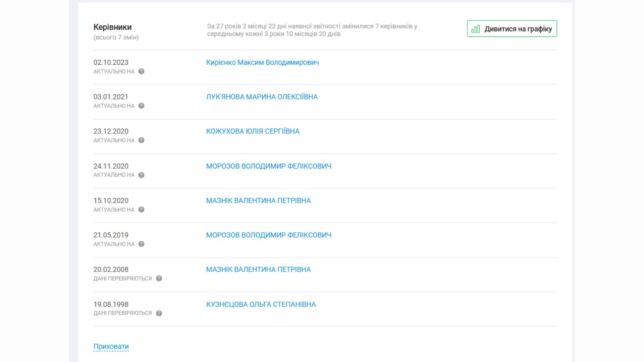This screenshot has height=362, width=644.
Task: Click the Керівники section heading
Action: point(112,27)
